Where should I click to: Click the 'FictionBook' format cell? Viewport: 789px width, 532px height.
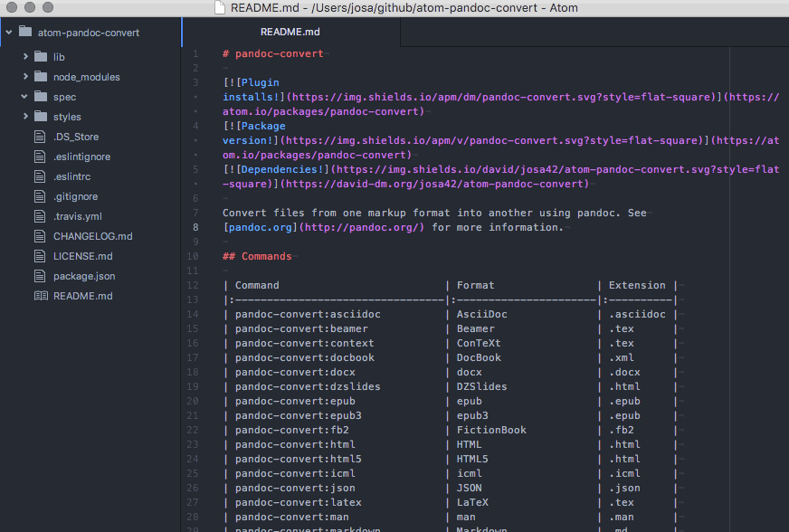click(x=491, y=431)
